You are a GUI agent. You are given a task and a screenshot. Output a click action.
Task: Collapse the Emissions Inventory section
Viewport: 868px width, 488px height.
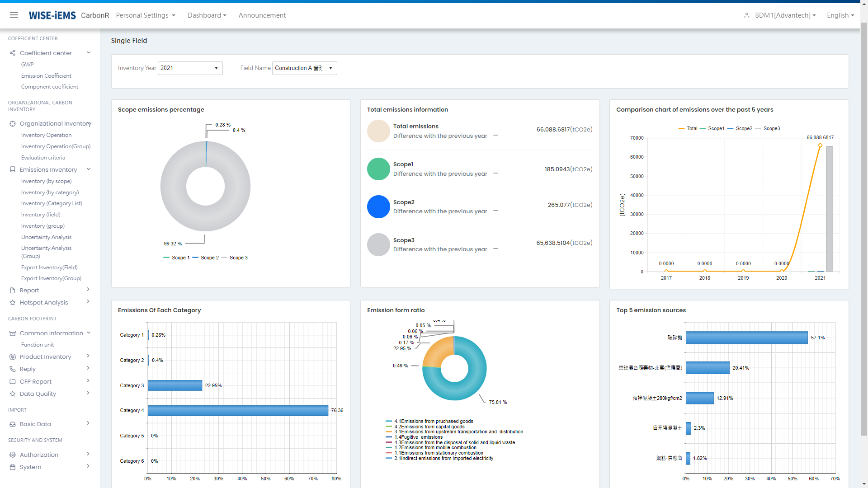click(89, 169)
